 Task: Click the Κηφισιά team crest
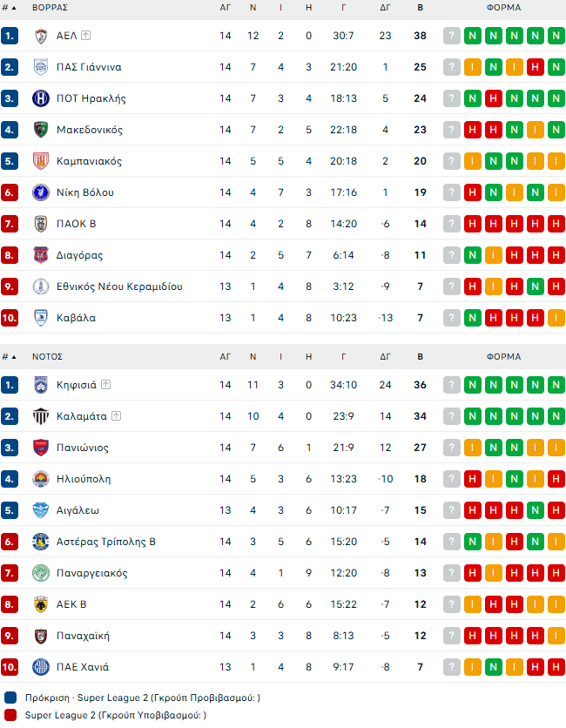click(40, 385)
